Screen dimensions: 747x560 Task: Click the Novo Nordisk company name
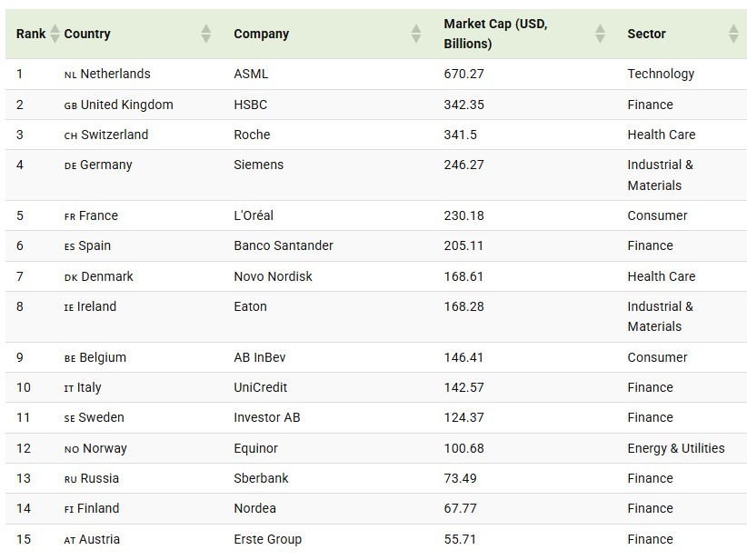coord(273,276)
